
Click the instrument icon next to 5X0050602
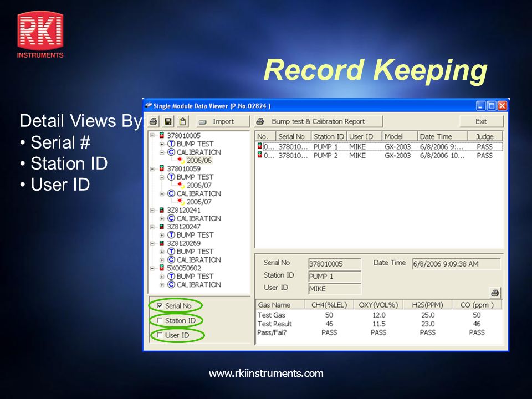pos(162,268)
